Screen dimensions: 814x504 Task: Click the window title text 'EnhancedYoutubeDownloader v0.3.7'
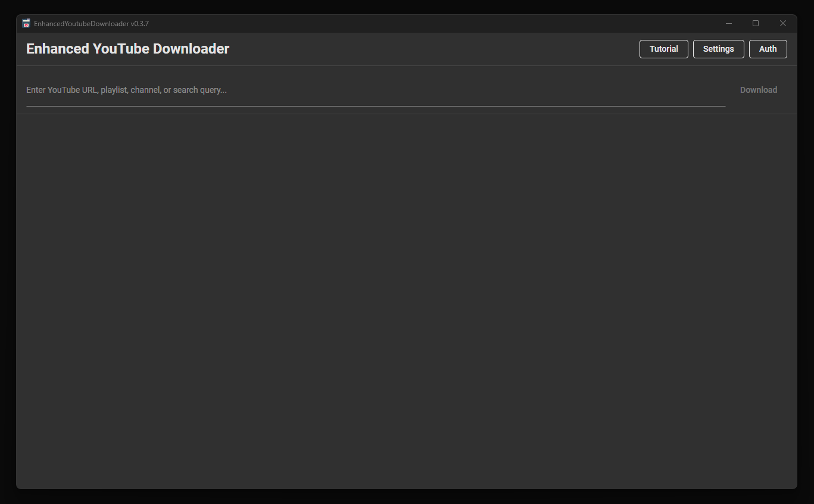tap(91, 24)
